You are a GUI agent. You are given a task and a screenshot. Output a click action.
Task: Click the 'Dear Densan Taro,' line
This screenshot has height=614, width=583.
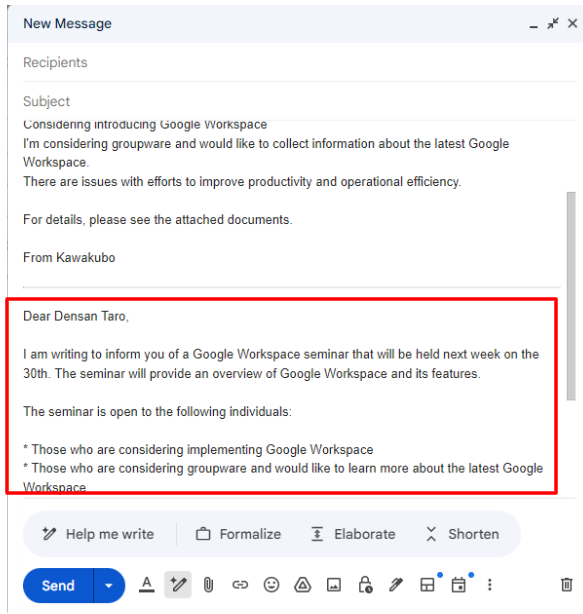[76, 316]
